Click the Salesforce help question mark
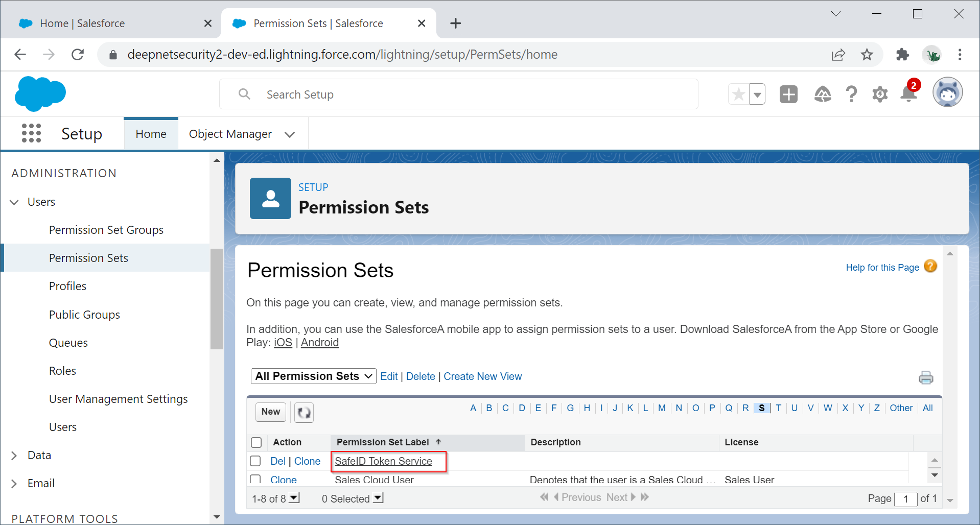Image resolution: width=980 pixels, height=525 pixels. (851, 94)
